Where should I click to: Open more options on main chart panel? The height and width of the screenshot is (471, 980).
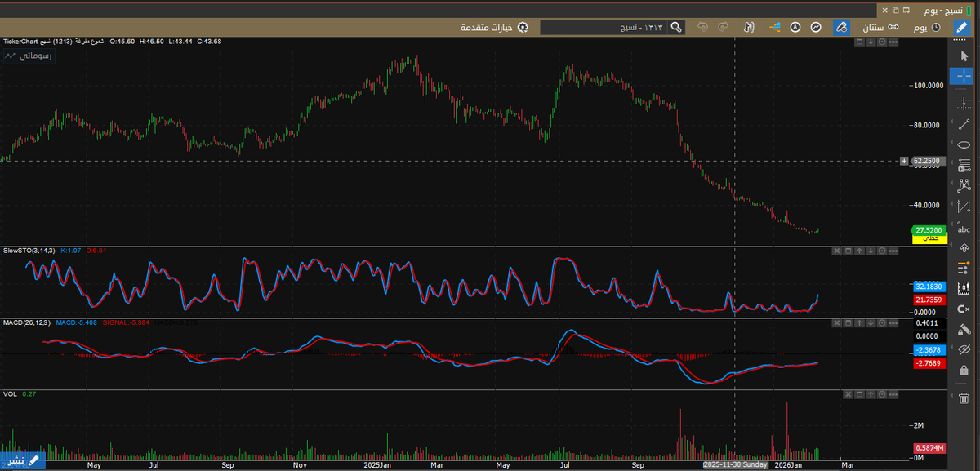pyautogui.click(x=893, y=42)
